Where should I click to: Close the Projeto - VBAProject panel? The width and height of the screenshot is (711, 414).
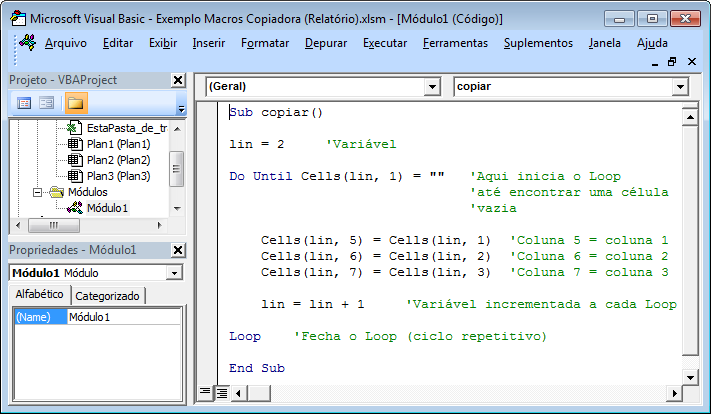click(178, 80)
